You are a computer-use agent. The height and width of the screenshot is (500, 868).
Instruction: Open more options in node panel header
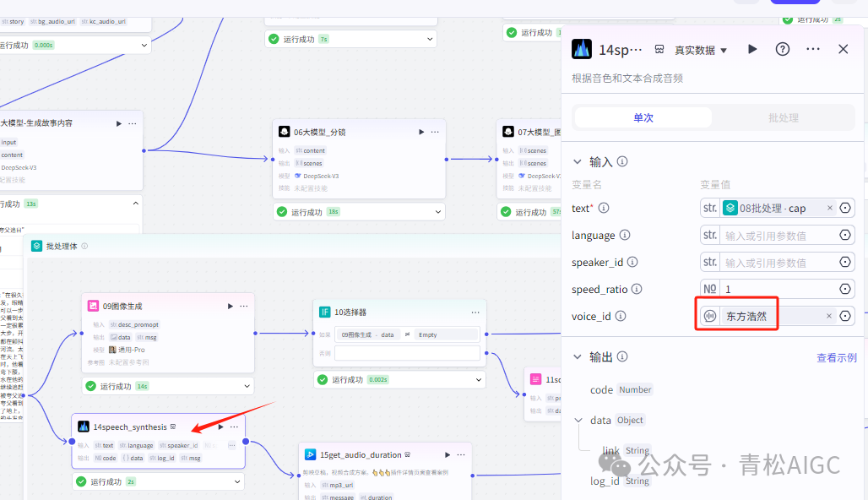pyautogui.click(x=813, y=50)
